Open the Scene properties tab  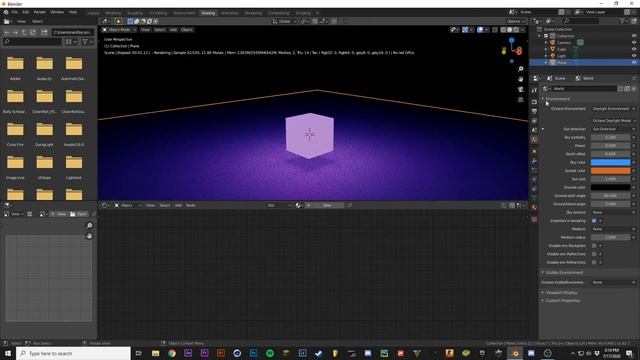[534, 130]
